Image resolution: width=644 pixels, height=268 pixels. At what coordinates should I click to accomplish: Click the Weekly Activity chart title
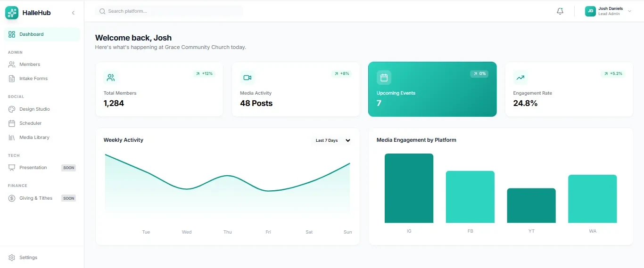point(124,140)
